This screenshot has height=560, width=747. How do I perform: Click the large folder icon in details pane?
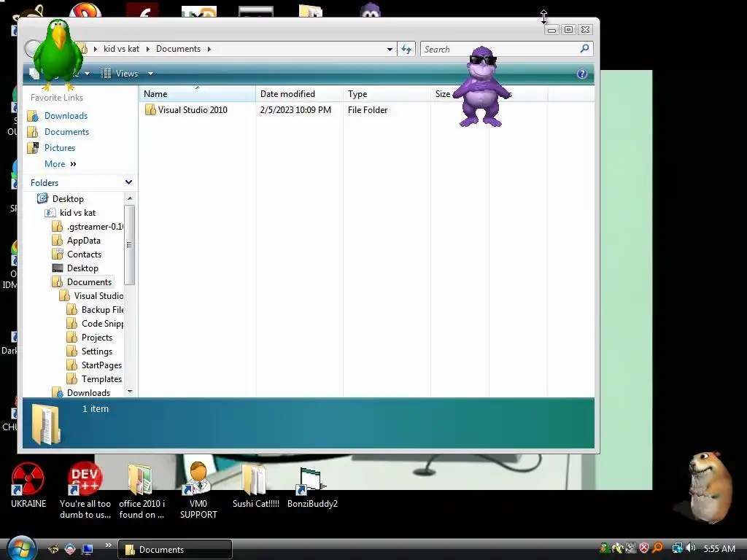coord(46,424)
